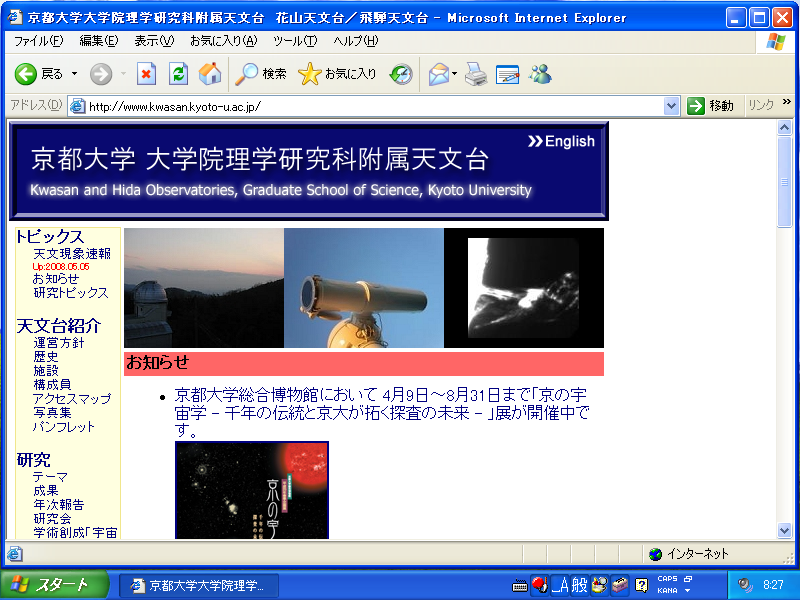Click the Internet zone globe in status bar
The height and width of the screenshot is (600, 800).
pos(656,554)
